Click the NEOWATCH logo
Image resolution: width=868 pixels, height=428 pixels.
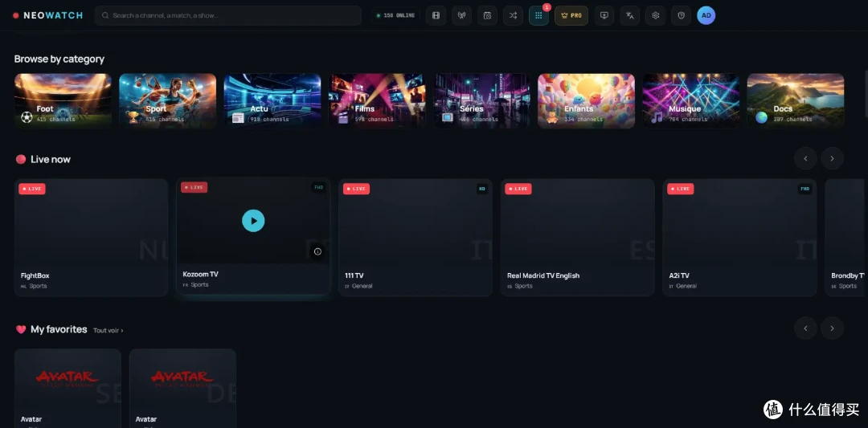coord(47,15)
